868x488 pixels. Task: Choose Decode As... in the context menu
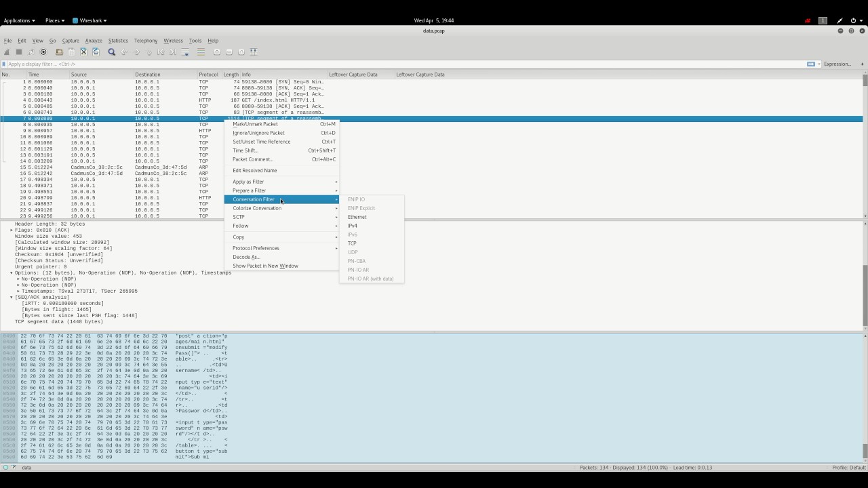click(x=281, y=257)
